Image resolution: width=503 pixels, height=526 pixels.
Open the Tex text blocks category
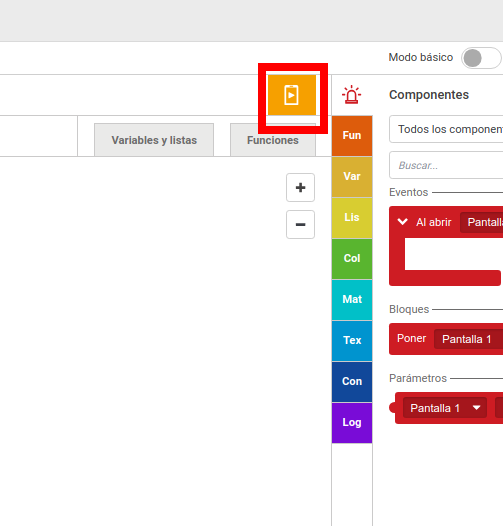pyautogui.click(x=352, y=340)
